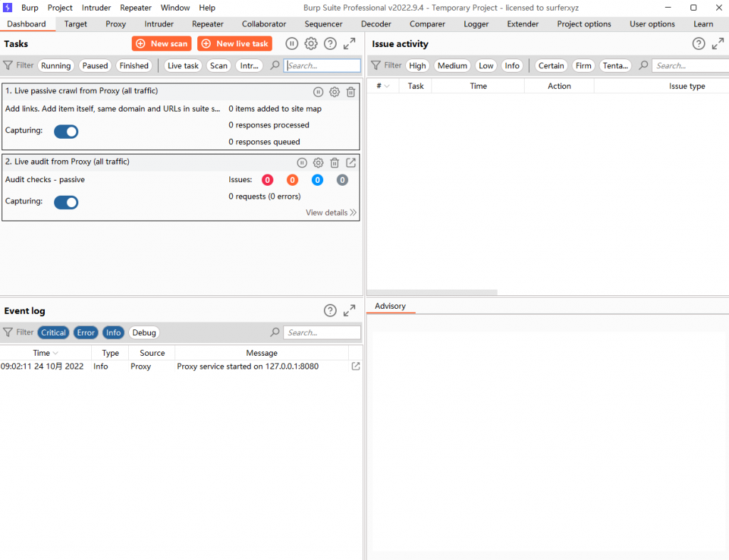This screenshot has width=729, height=560.
Task: Toggle Capturing for Live audit from Proxy
Action: click(66, 202)
